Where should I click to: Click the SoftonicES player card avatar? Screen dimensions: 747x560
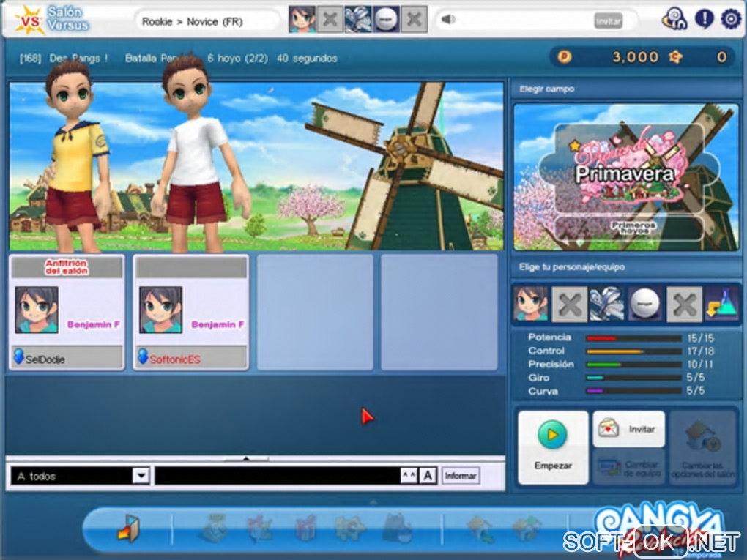[x=160, y=310]
